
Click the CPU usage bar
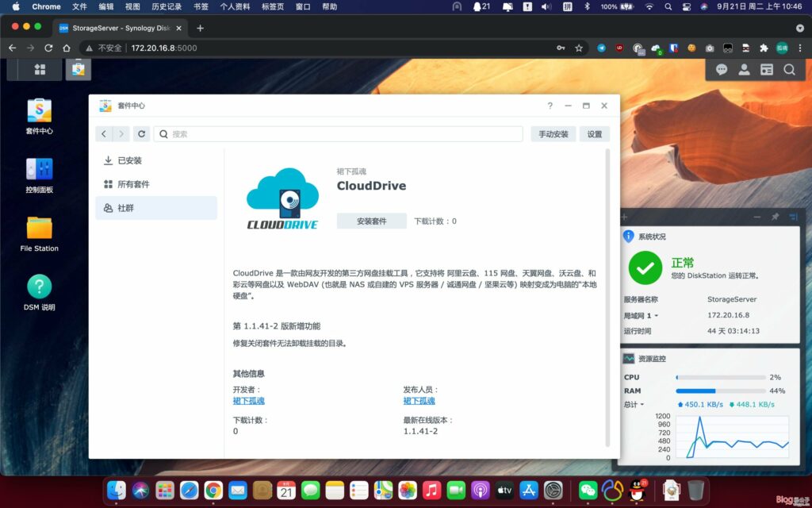[721, 377]
